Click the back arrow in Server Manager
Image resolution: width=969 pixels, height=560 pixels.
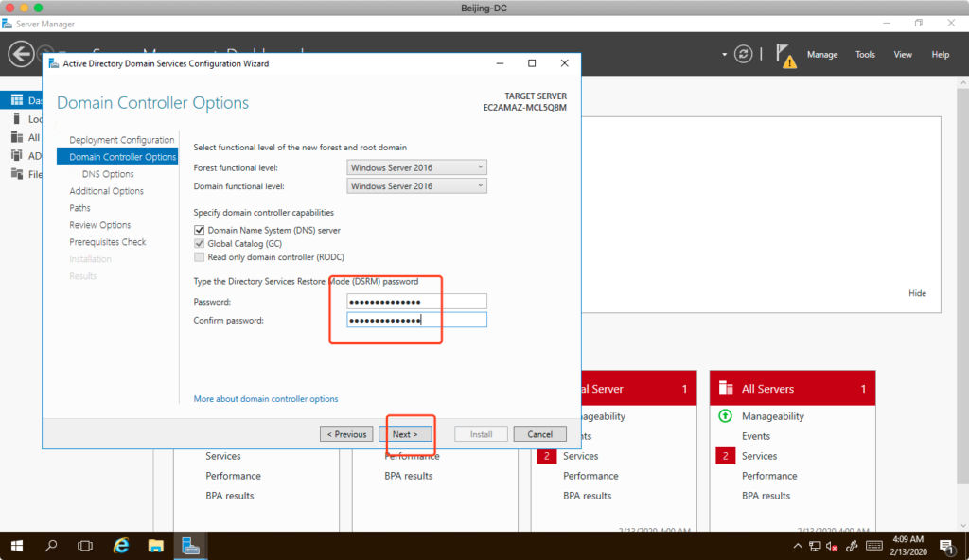(21, 55)
